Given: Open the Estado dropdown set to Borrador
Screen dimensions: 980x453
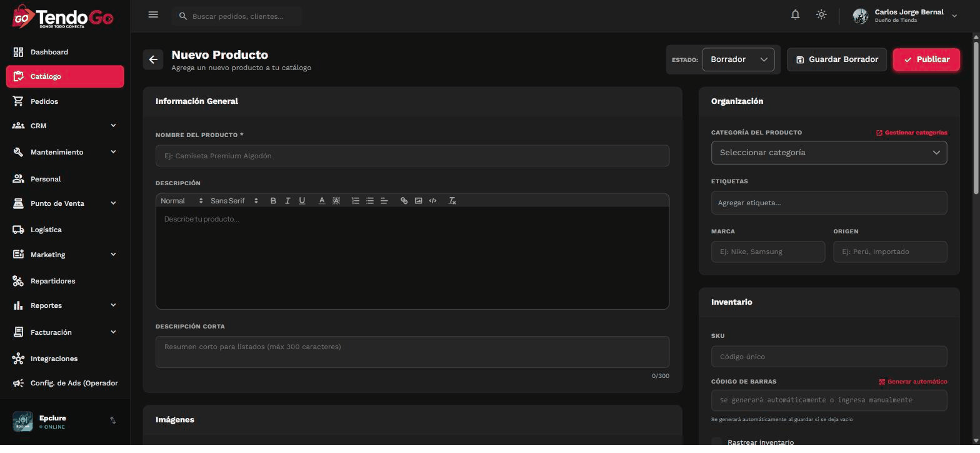Looking at the screenshot, I should 738,59.
